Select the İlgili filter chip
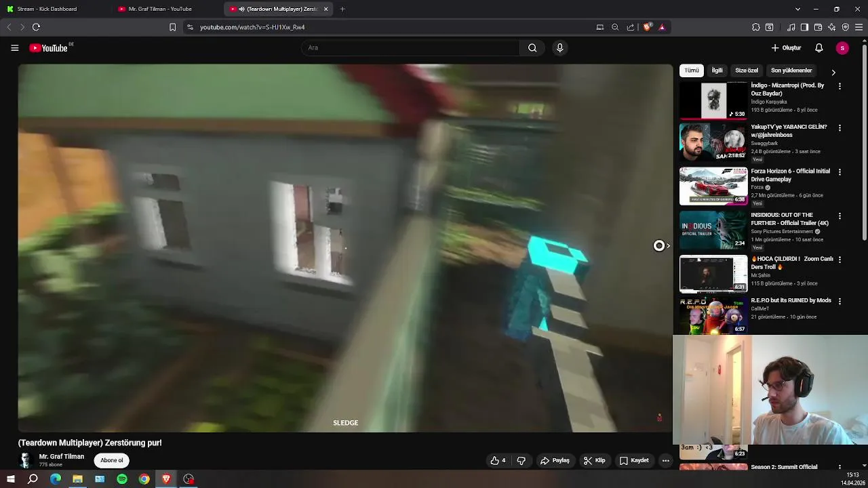This screenshot has width=868, height=488. click(x=717, y=70)
